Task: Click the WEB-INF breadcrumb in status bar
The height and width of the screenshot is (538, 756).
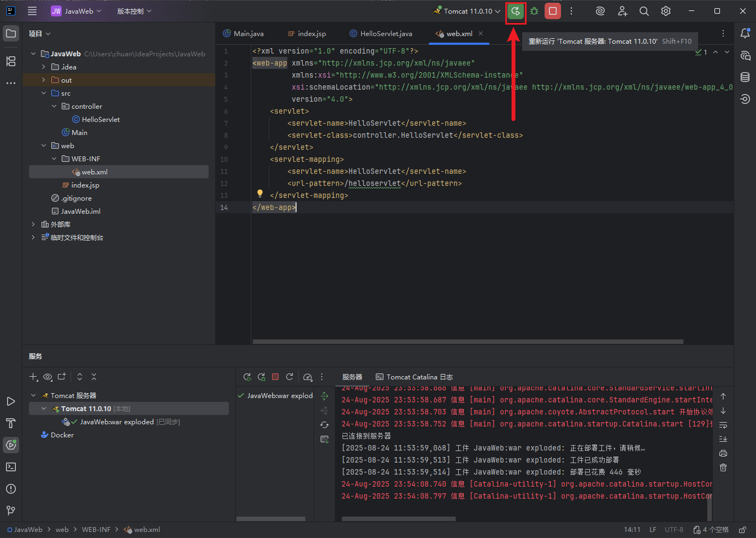Action: [96, 530]
